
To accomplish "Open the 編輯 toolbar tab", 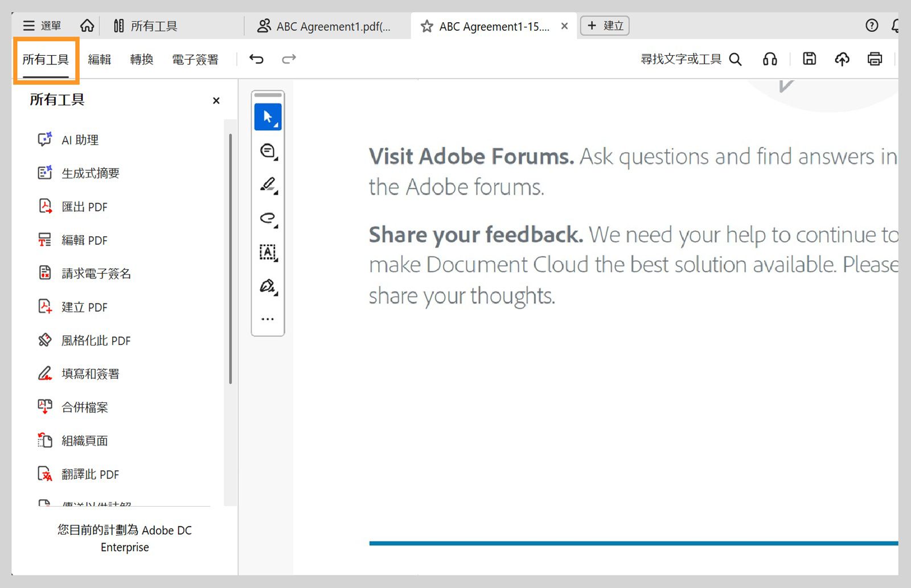I will pos(100,59).
